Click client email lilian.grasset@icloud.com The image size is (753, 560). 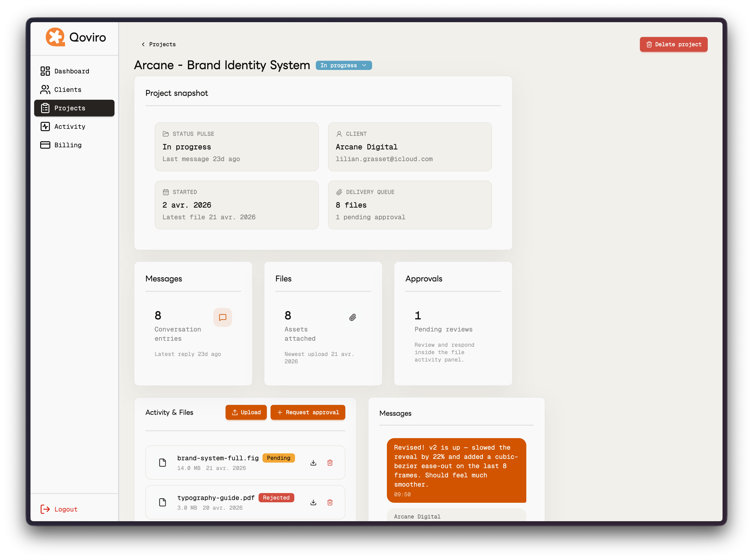(384, 159)
